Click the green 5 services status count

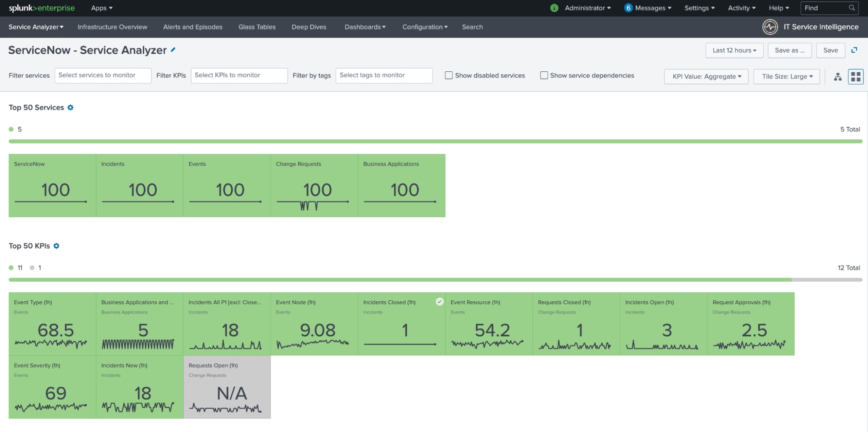(x=15, y=129)
